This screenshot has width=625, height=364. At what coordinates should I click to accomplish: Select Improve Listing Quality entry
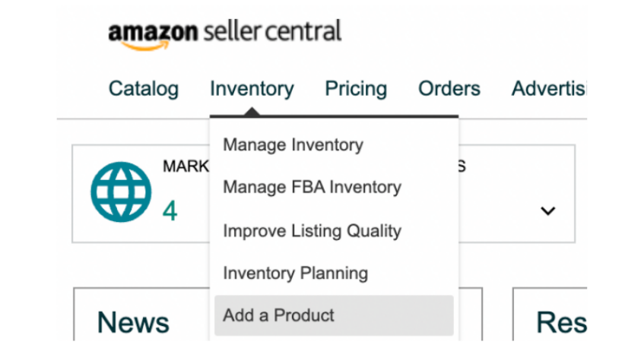[312, 230]
